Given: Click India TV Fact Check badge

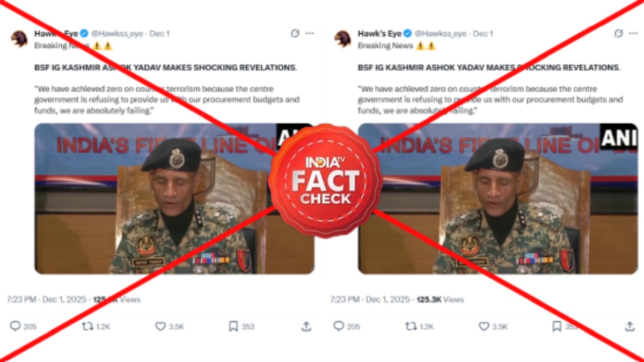Looking at the screenshot, I should (325, 181).
